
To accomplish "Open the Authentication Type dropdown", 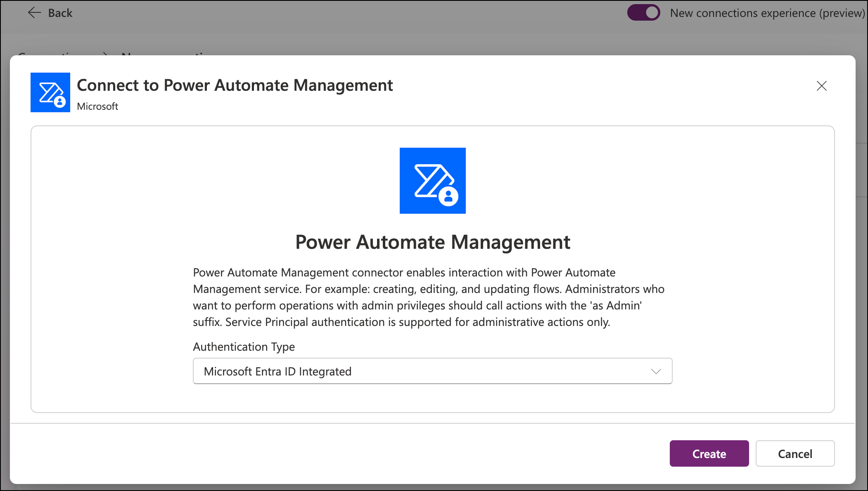I will (432, 371).
